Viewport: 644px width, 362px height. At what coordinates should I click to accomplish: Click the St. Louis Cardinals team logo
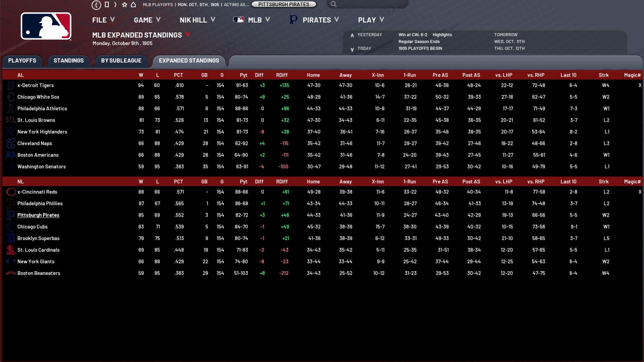pyautogui.click(x=11, y=250)
